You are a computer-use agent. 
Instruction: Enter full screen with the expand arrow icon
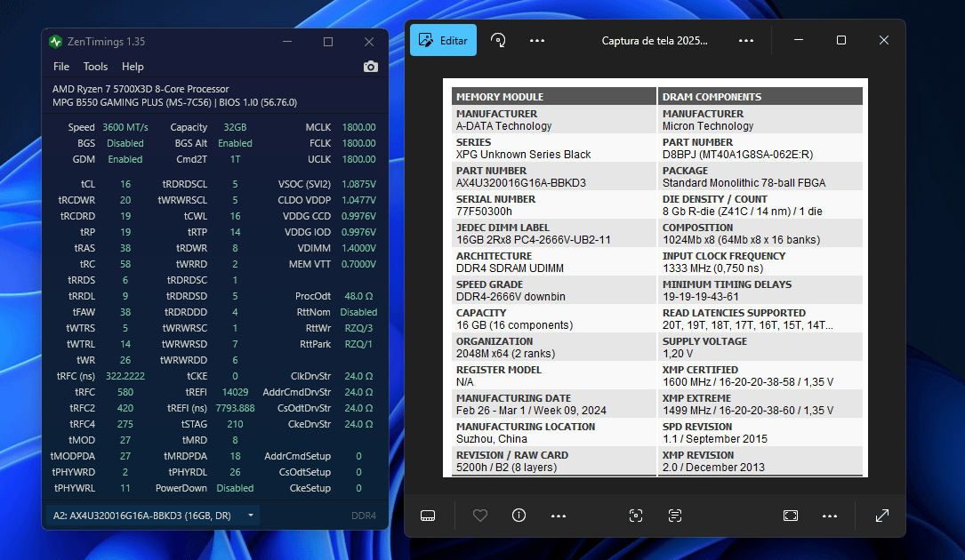click(x=882, y=516)
